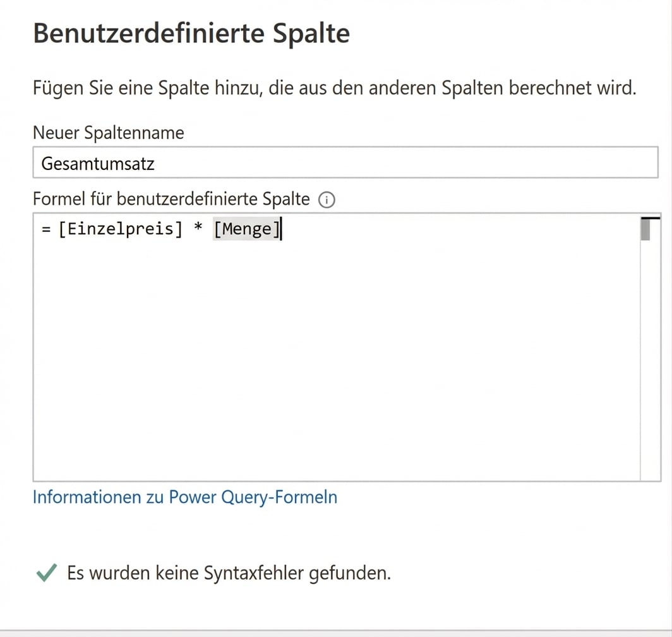672x637 pixels.
Task: Open the Informationen zu Power Query-Formeln link
Action: pos(185,497)
